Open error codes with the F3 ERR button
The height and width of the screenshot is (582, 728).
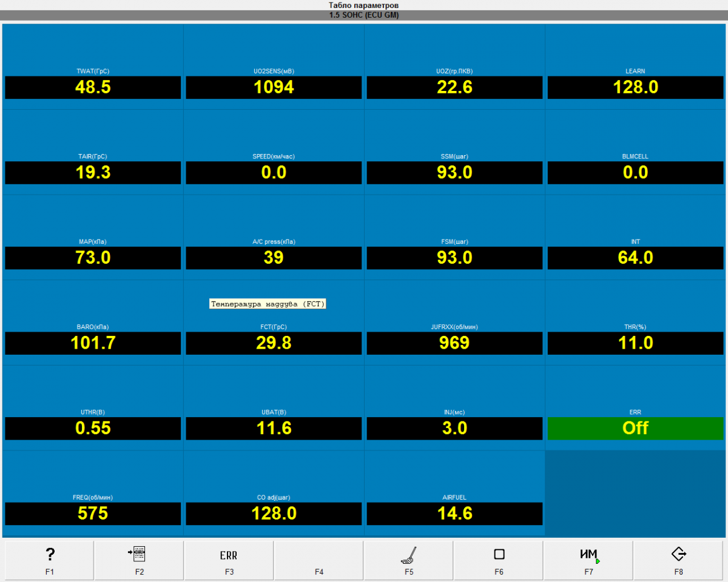(229, 561)
